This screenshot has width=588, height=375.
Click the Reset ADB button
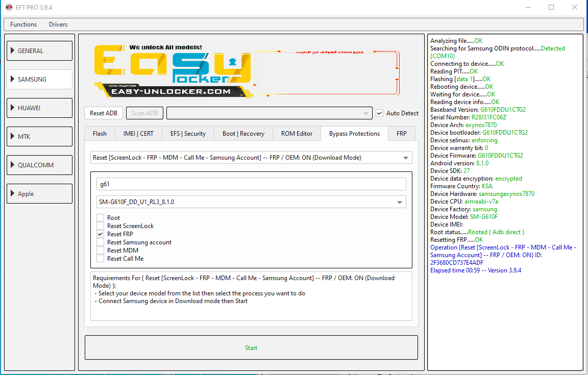pyautogui.click(x=104, y=113)
